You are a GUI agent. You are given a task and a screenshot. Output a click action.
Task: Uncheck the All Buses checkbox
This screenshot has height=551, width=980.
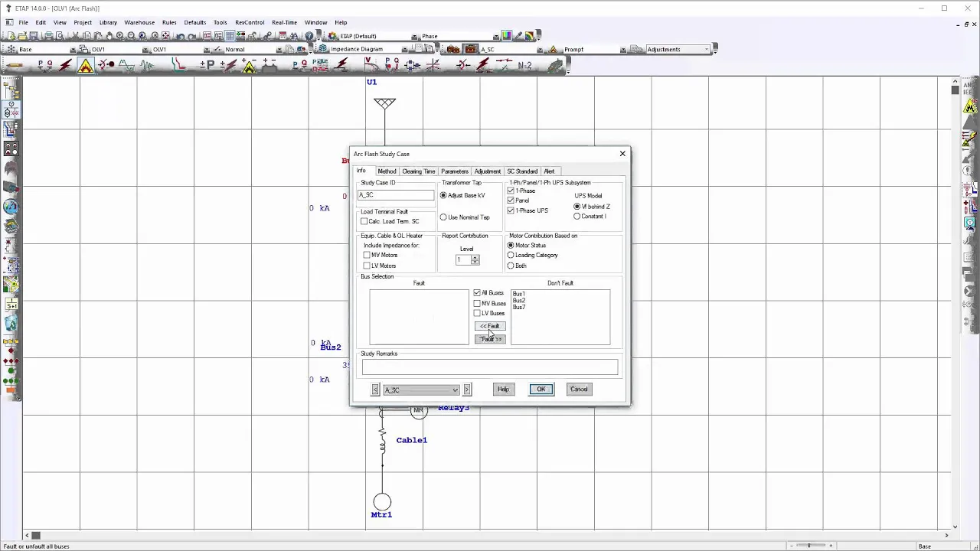(x=477, y=293)
